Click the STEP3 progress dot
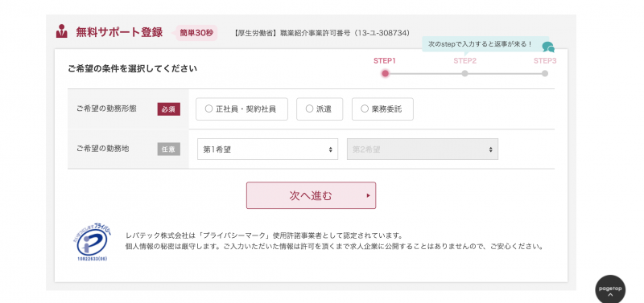 pos(545,74)
